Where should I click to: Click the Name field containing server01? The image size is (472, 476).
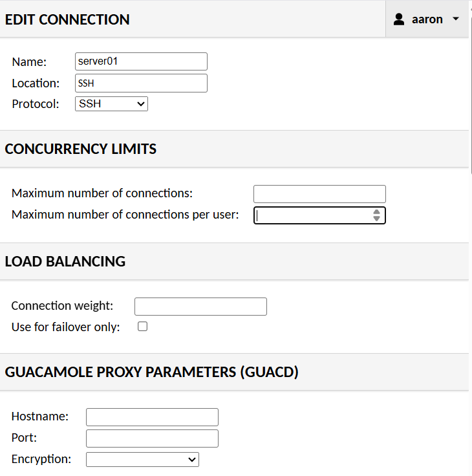141,61
